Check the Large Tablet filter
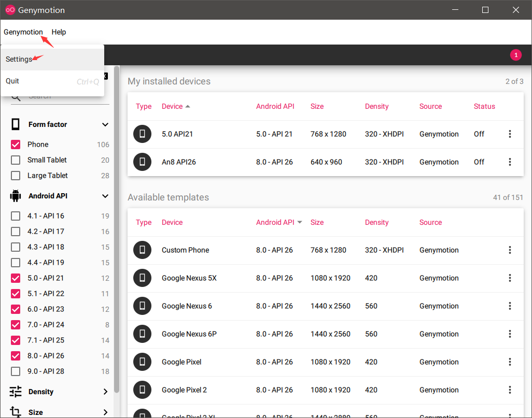532x418 pixels. click(16, 176)
